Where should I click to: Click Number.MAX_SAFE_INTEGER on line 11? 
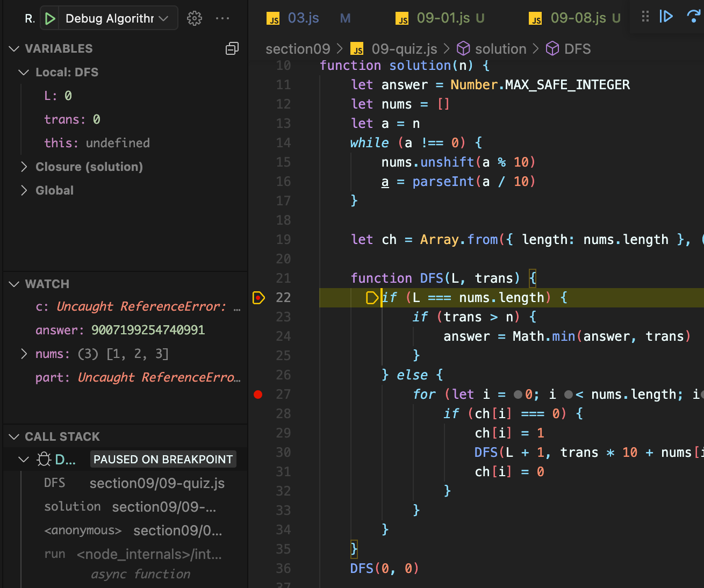coord(540,85)
